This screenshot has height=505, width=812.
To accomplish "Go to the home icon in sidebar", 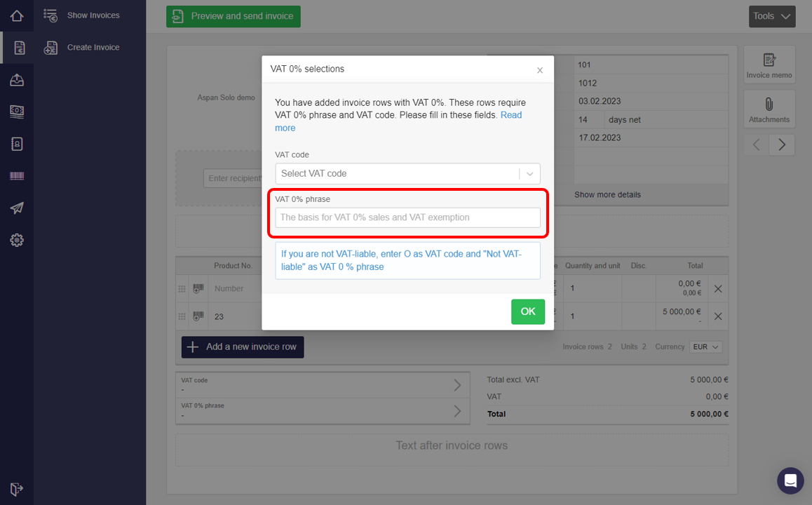I will click(17, 16).
